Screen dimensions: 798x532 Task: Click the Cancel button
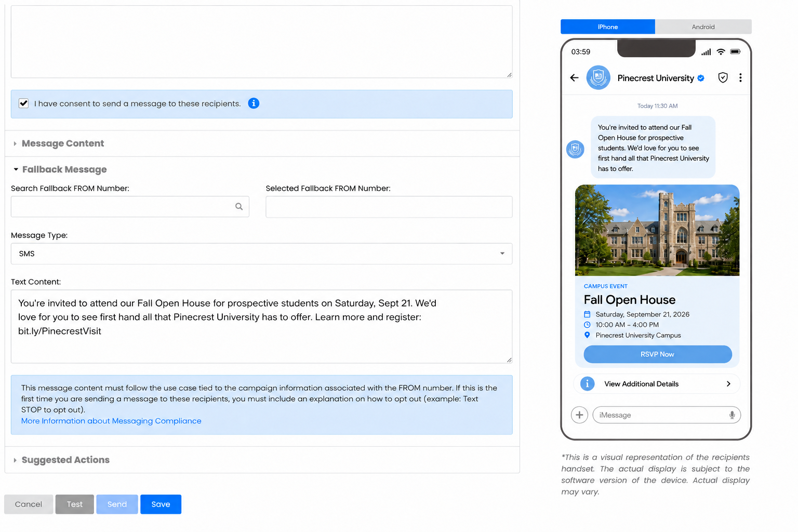tap(29, 504)
